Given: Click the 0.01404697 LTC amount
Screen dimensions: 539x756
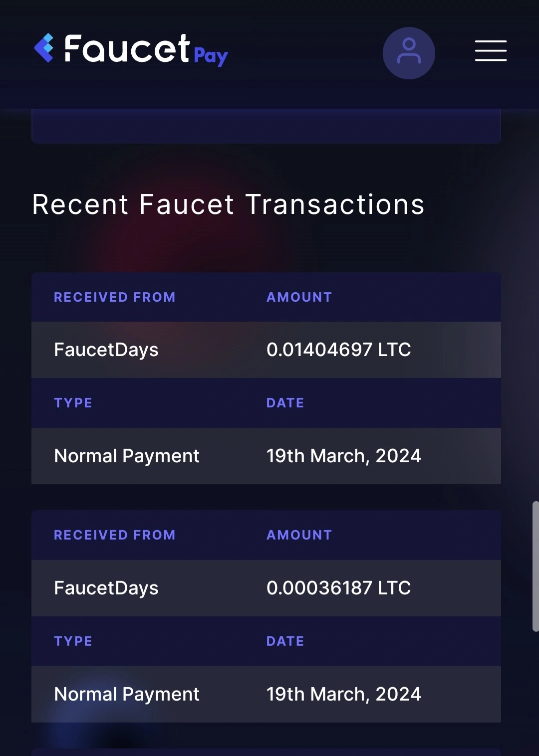Looking at the screenshot, I should click(x=339, y=350).
